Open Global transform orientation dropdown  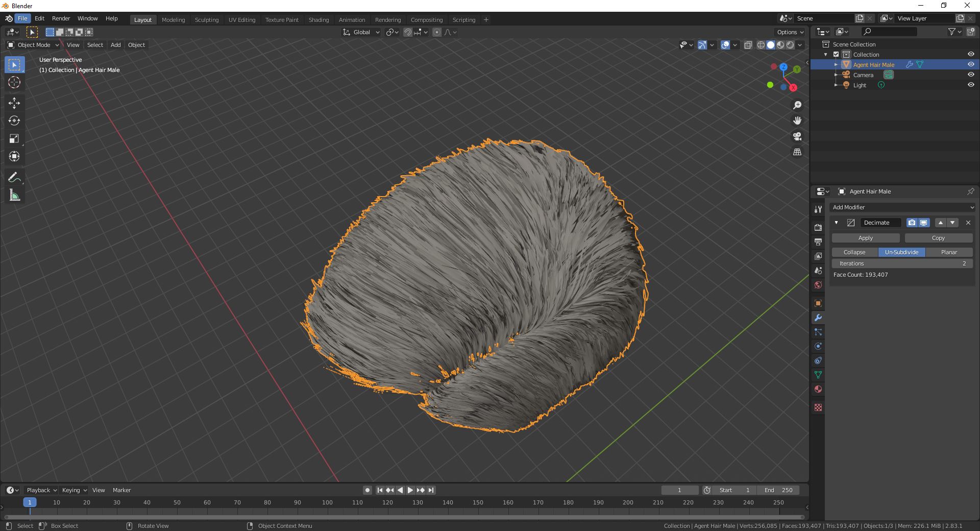point(361,32)
